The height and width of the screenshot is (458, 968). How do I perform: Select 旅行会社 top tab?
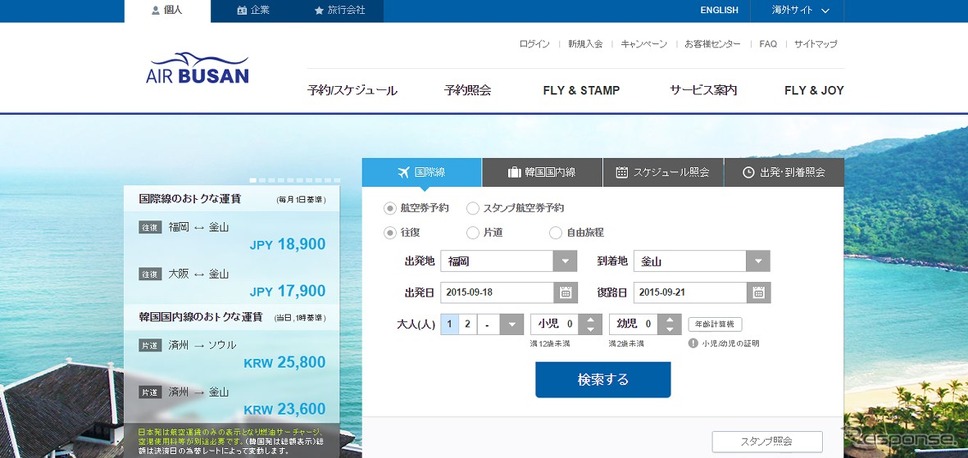[x=340, y=10]
